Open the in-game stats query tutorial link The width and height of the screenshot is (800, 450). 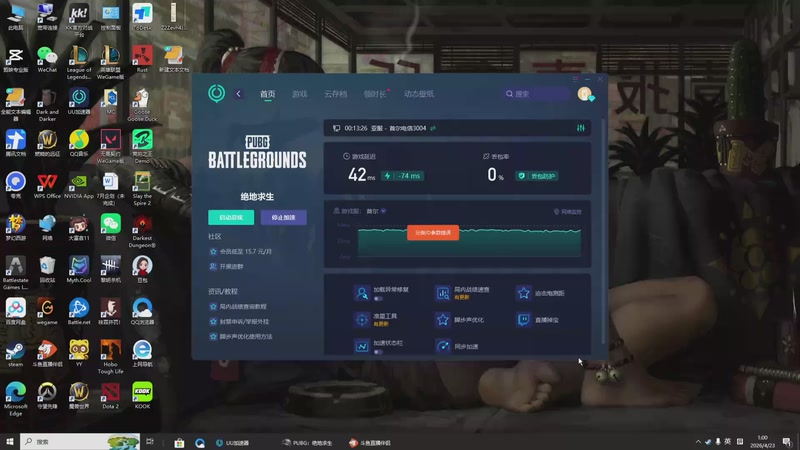[x=238, y=307]
